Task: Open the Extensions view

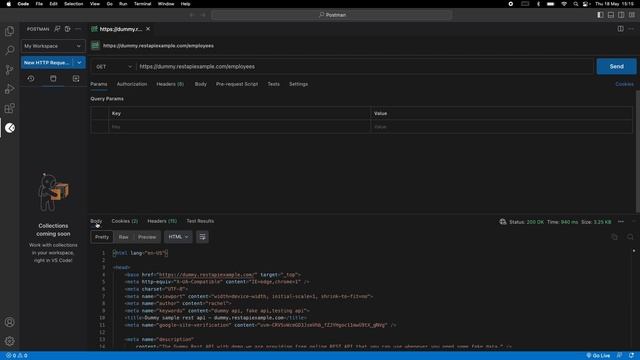Action: 9,108
